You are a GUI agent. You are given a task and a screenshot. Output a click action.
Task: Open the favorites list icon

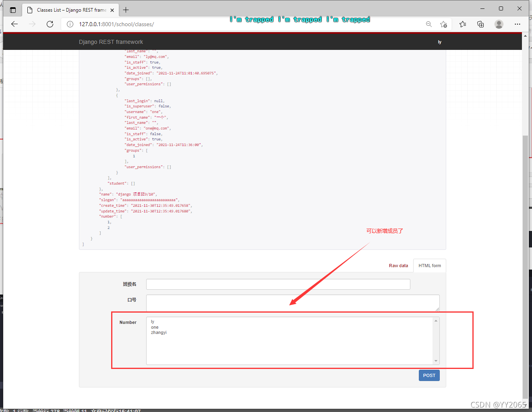click(x=463, y=24)
